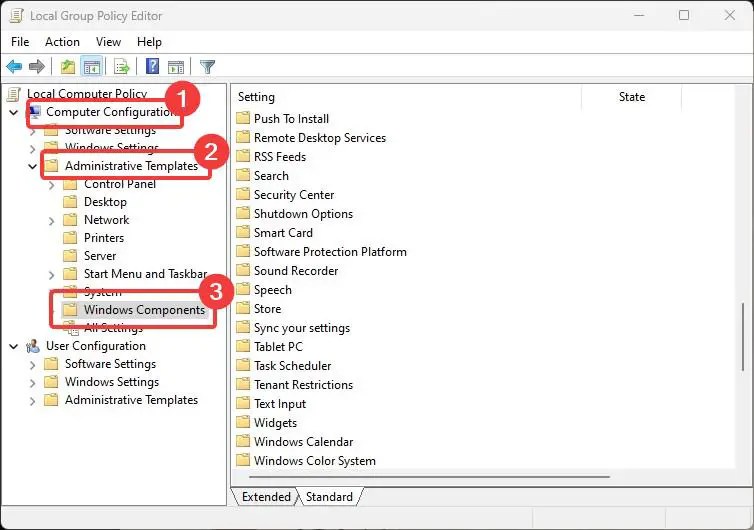This screenshot has height=530, width=754.
Task: Collapse the Administrative Templates node under Computer Configuration
Action: [x=32, y=166]
